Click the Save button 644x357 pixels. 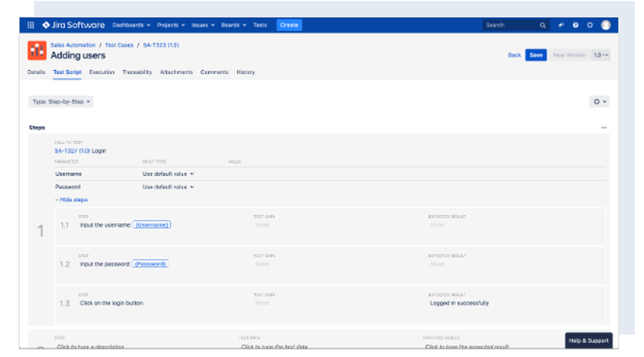(x=536, y=55)
